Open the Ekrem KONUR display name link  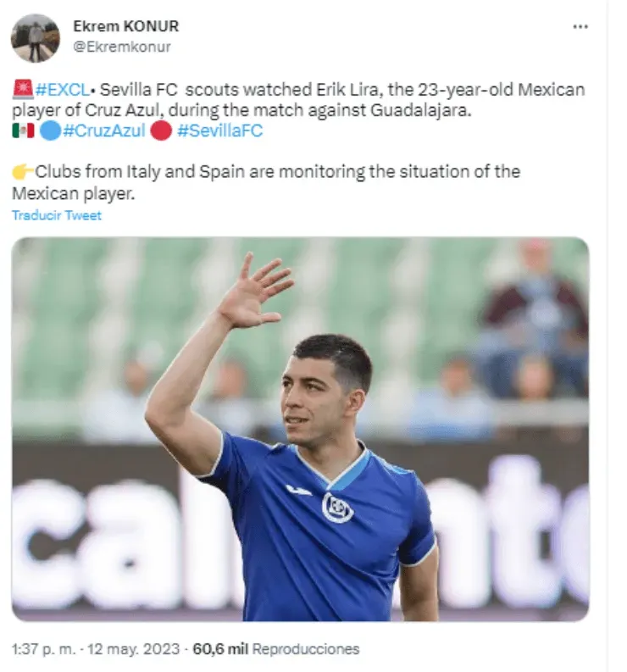125,26
